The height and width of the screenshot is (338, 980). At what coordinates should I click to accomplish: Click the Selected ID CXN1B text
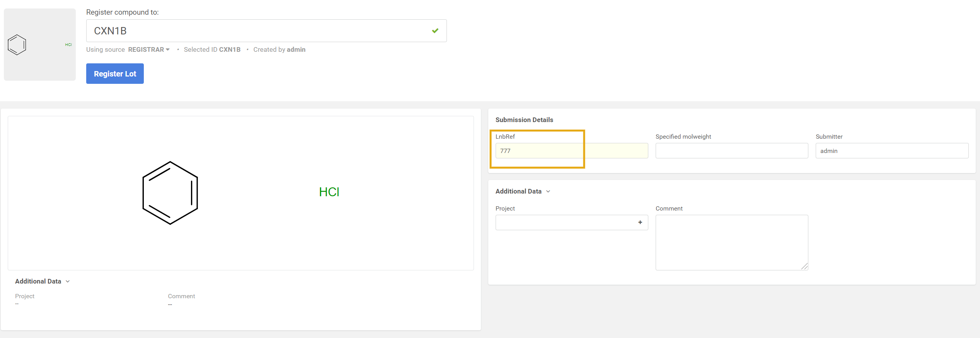point(212,49)
